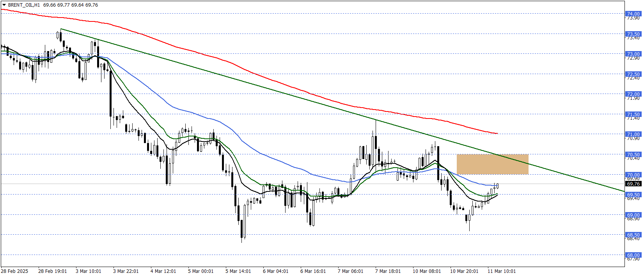The height and width of the screenshot is (276, 644).
Task: Click the 3 Mar 10:01 time label
Action: [x=89, y=271]
